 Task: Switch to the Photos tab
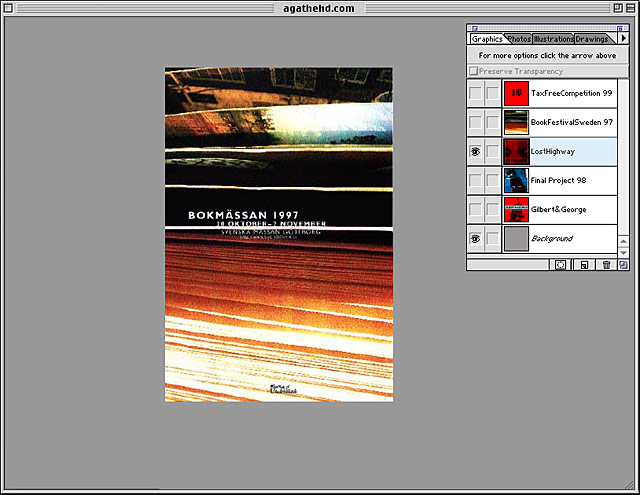coord(519,39)
